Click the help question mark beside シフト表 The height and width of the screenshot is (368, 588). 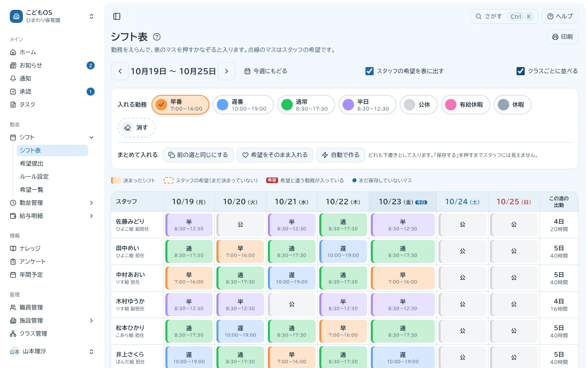point(157,37)
